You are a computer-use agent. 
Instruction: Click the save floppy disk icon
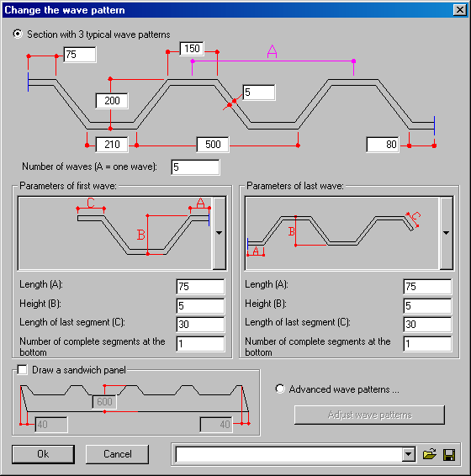[x=449, y=455]
